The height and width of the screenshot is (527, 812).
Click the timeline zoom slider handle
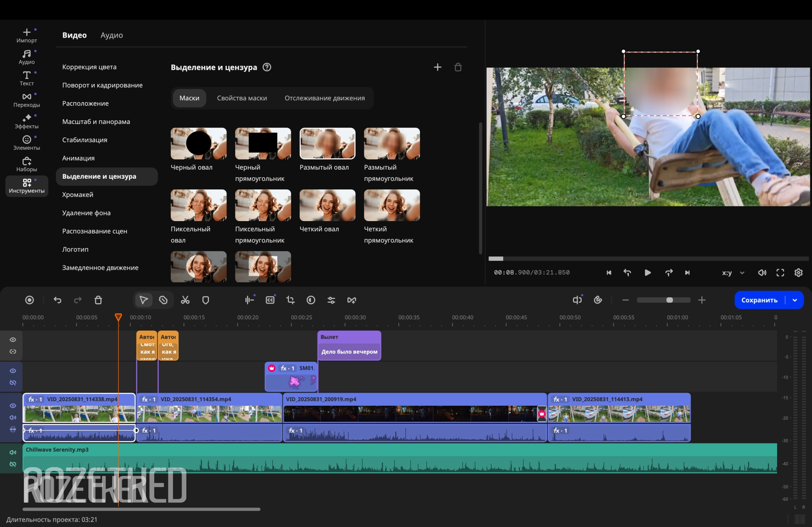tap(670, 300)
